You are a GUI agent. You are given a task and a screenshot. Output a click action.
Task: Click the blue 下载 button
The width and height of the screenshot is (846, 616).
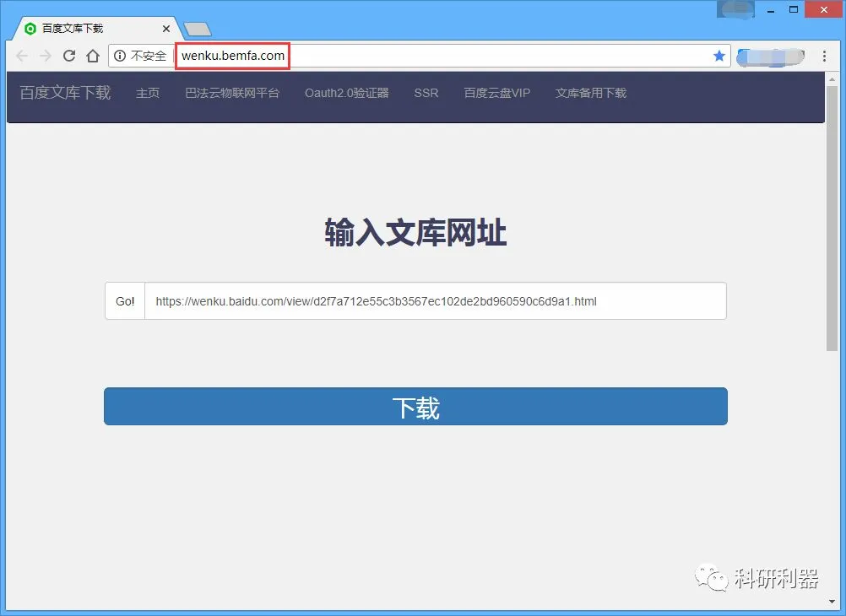pyautogui.click(x=415, y=406)
